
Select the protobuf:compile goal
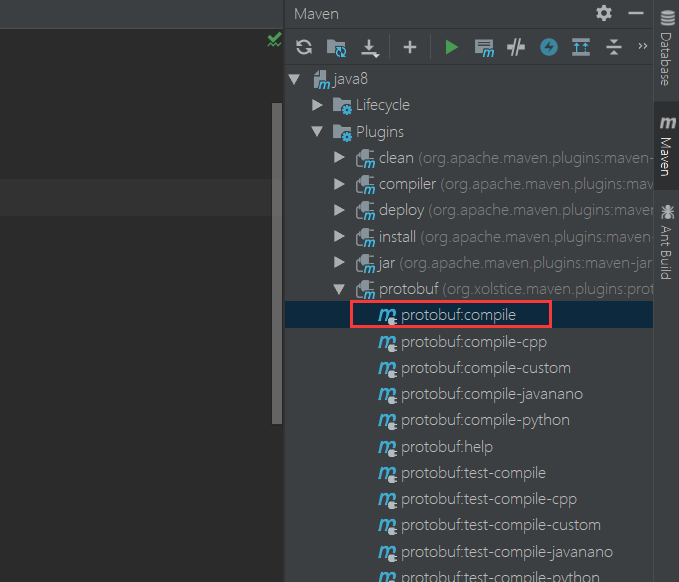coord(469,315)
